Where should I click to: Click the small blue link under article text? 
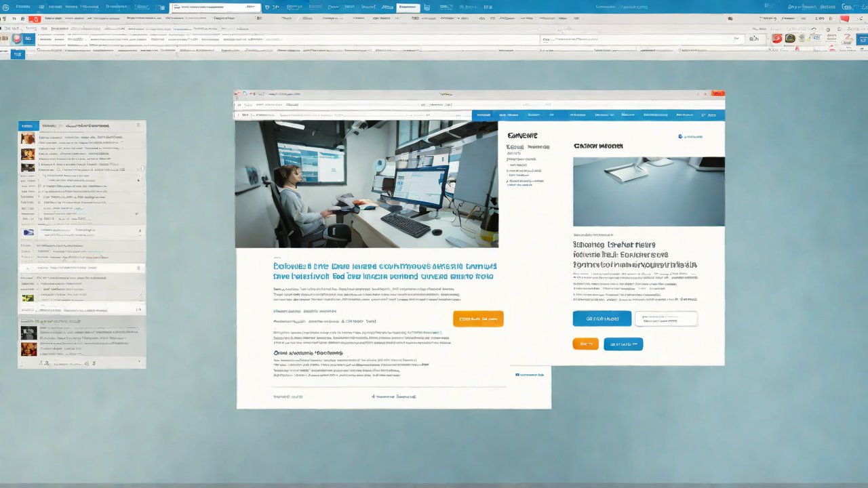pos(530,374)
